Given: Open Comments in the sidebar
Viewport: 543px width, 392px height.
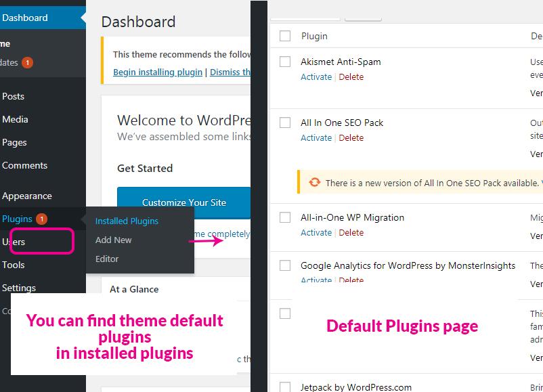Looking at the screenshot, I should (24, 165).
